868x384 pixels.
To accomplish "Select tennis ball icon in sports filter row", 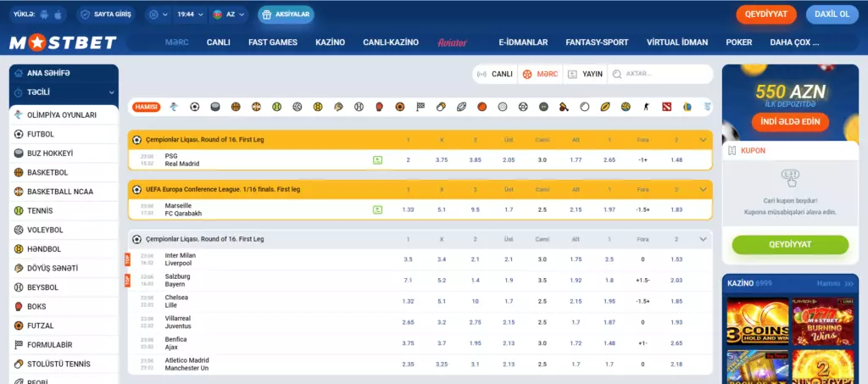I will pos(277,107).
